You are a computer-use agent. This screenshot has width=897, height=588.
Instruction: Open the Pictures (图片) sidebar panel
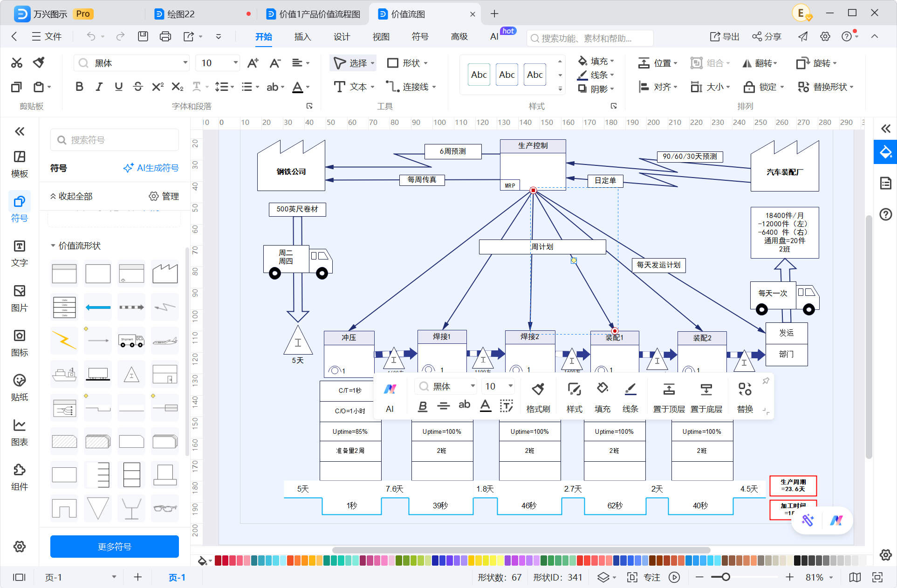[20, 298]
